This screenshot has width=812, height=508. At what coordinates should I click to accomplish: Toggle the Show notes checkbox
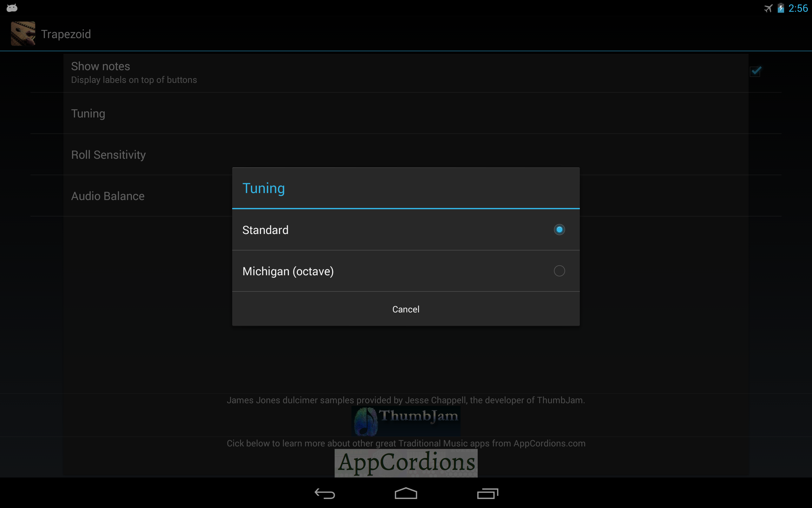(x=755, y=71)
